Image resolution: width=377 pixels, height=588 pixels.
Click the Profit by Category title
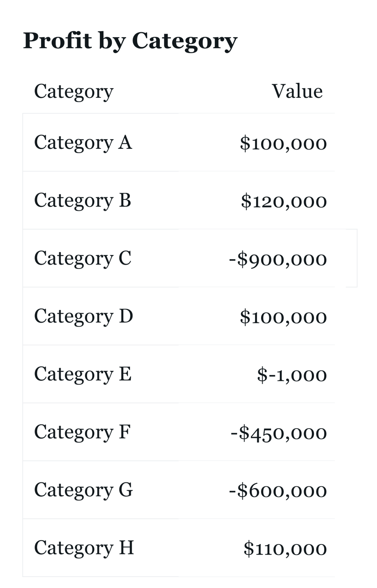(130, 41)
